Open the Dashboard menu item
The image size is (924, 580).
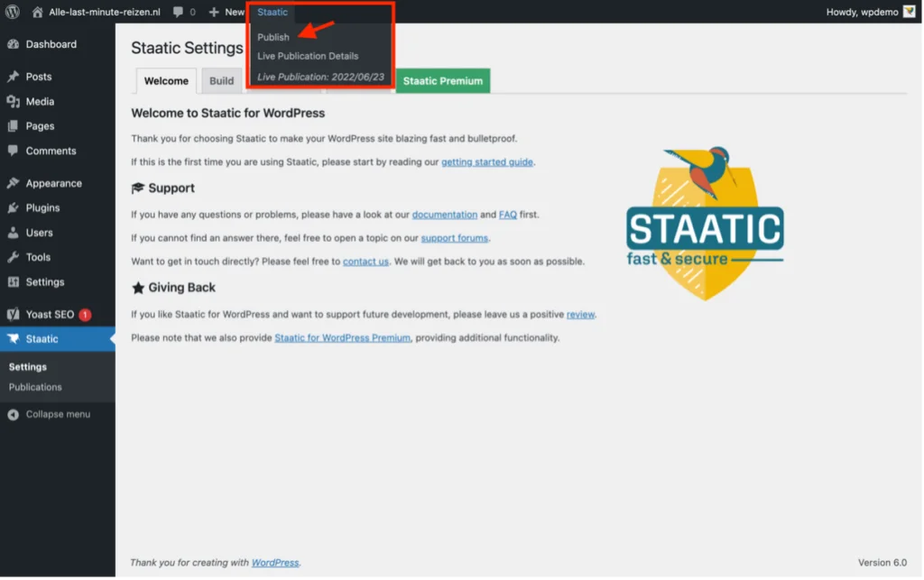[51, 44]
